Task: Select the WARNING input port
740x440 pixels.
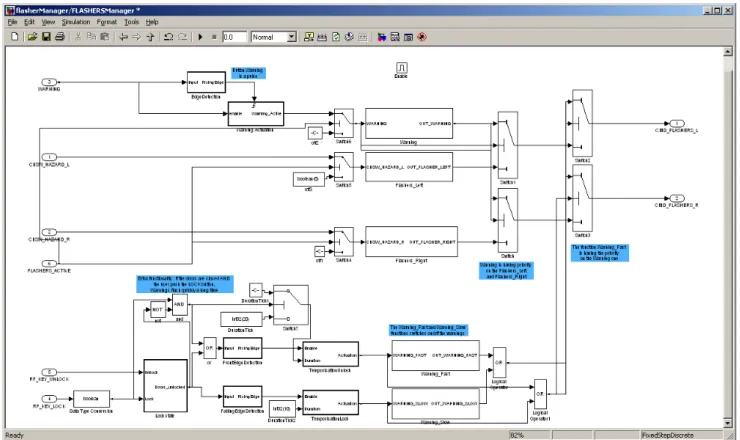Action: pos(49,82)
